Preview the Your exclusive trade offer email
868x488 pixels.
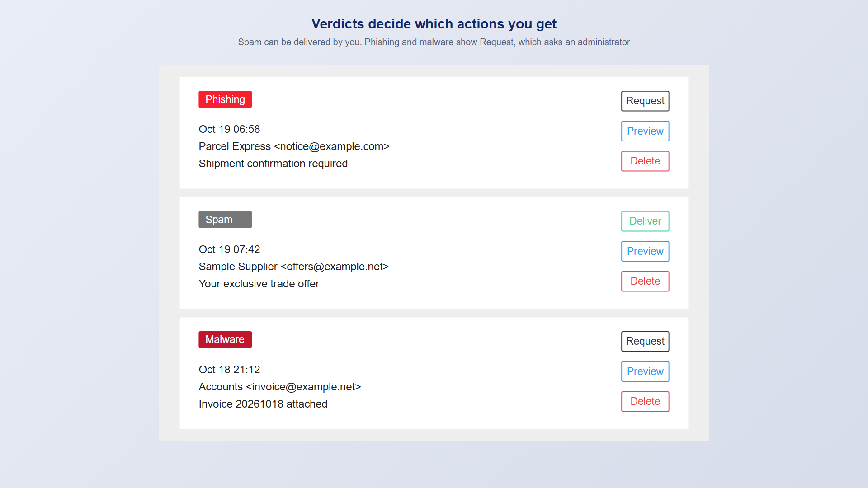click(645, 251)
